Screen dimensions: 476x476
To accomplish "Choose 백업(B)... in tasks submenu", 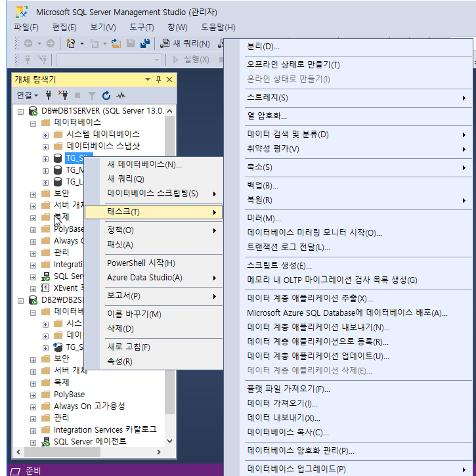I will click(348, 186).
